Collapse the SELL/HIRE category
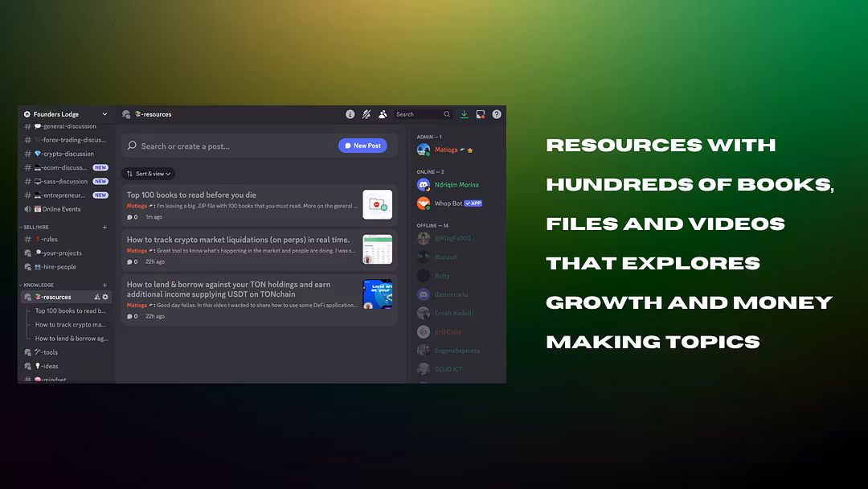The height and width of the screenshot is (489, 868). (x=37, y=228)
